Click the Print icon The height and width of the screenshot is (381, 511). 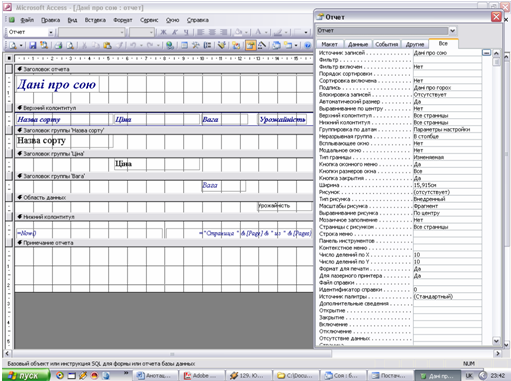[x=59, y=45]
